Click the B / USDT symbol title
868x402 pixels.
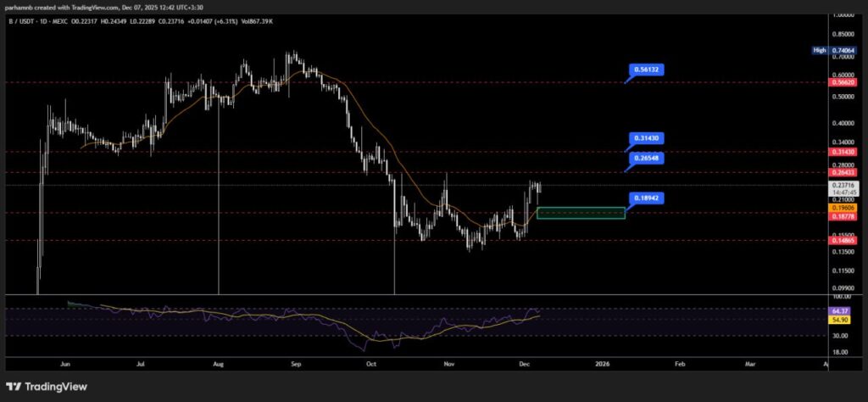tap(22, 20)
